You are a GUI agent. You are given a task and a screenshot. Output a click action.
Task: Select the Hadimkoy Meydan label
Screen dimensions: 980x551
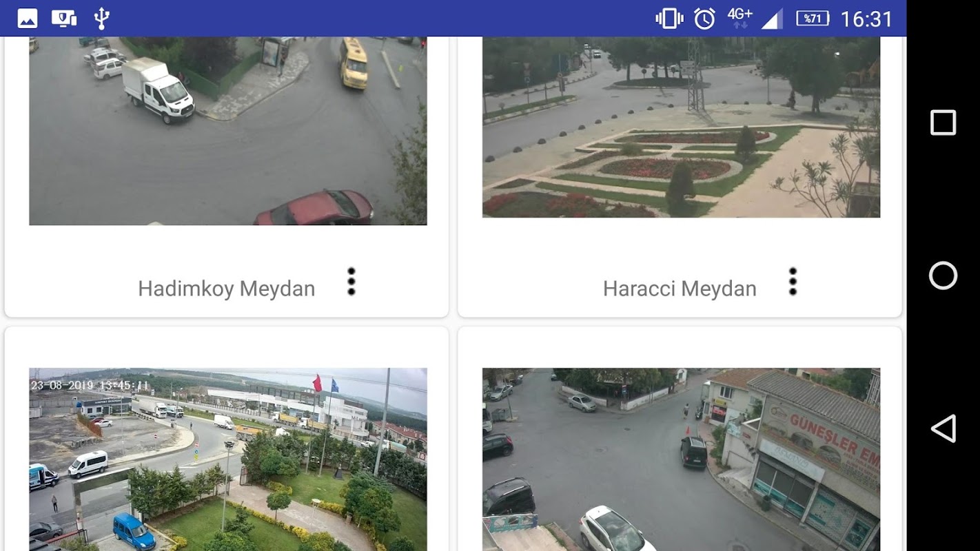[227, 289]
